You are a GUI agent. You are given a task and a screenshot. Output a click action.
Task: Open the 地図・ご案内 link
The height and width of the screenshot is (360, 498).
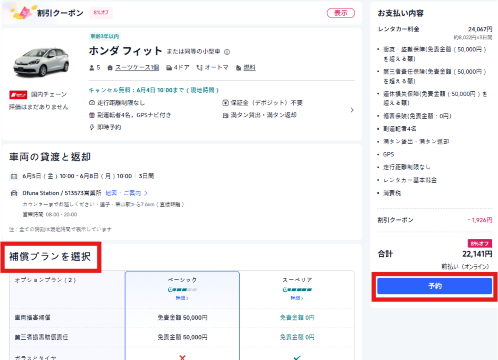coord(126,193)
